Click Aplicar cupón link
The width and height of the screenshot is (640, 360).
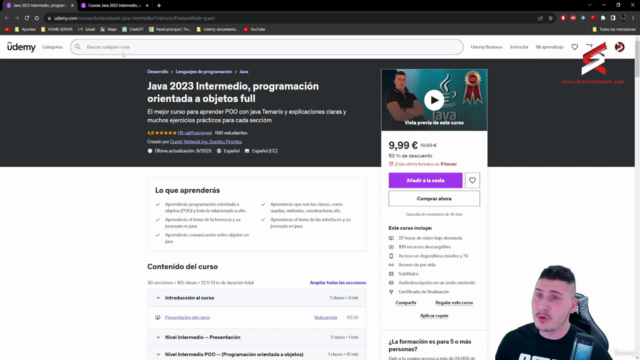434,316
